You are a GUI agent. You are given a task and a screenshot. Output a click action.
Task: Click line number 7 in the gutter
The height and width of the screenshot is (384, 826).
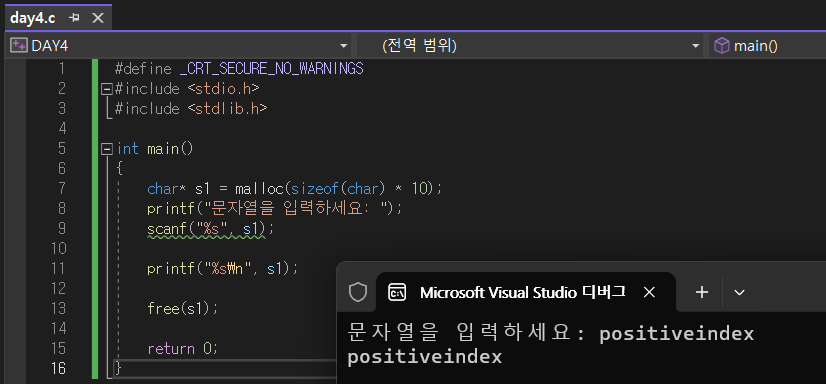62,189
